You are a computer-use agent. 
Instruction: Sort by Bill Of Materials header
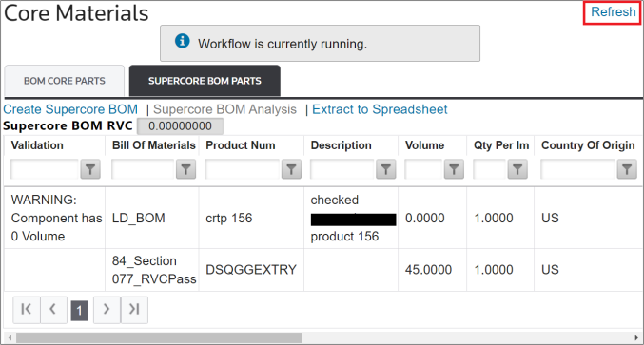click(x=153, y=145)
